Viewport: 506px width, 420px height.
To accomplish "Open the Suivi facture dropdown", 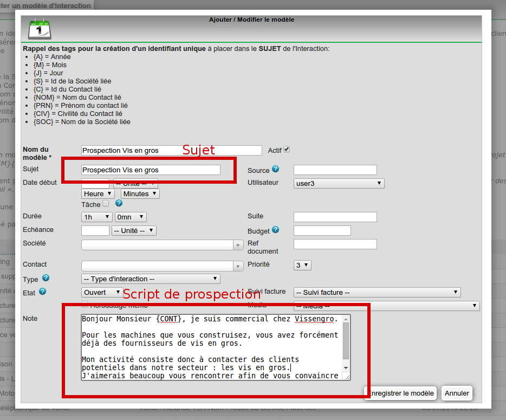I will (x=377, y=292).
